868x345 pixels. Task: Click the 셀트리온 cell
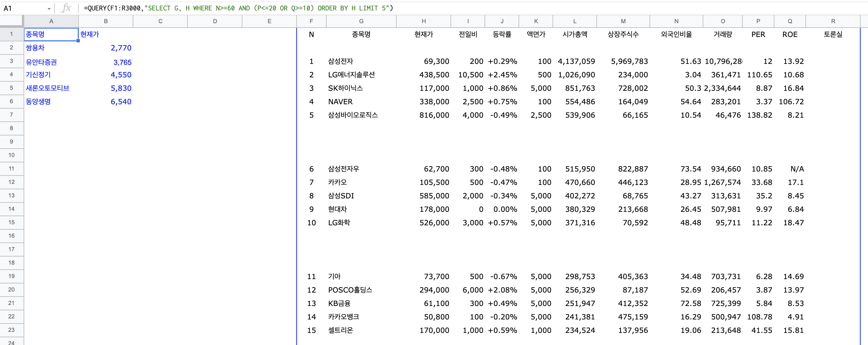tap(361, 331)
